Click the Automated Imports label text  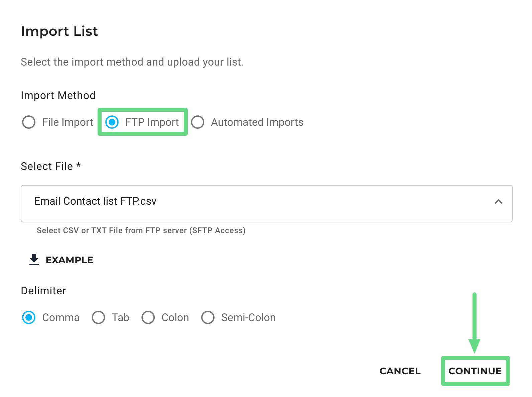pos(257,122)
